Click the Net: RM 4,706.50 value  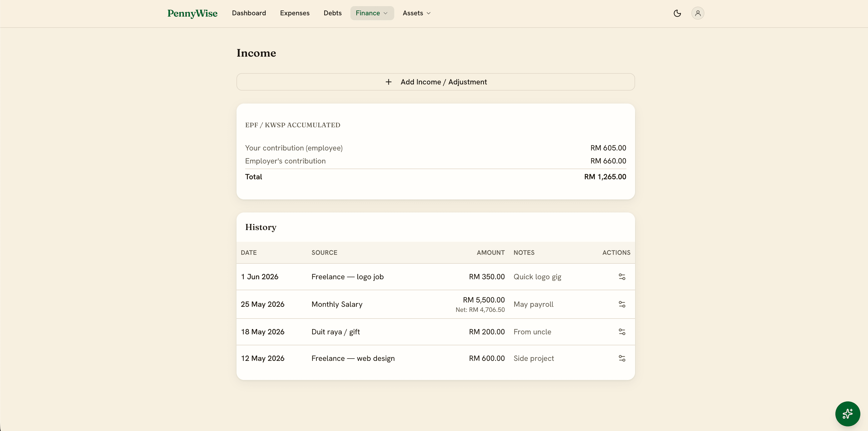[480, 310]
